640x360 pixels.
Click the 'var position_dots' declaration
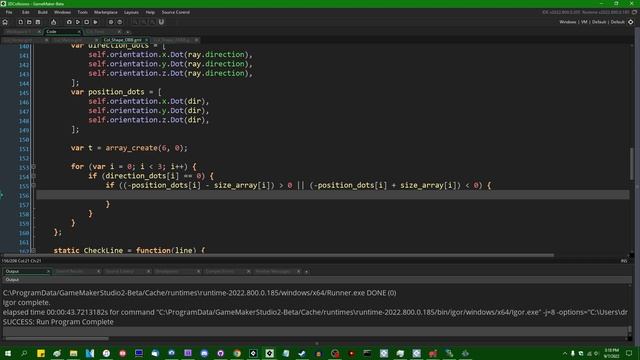click(x=107, y=92)
